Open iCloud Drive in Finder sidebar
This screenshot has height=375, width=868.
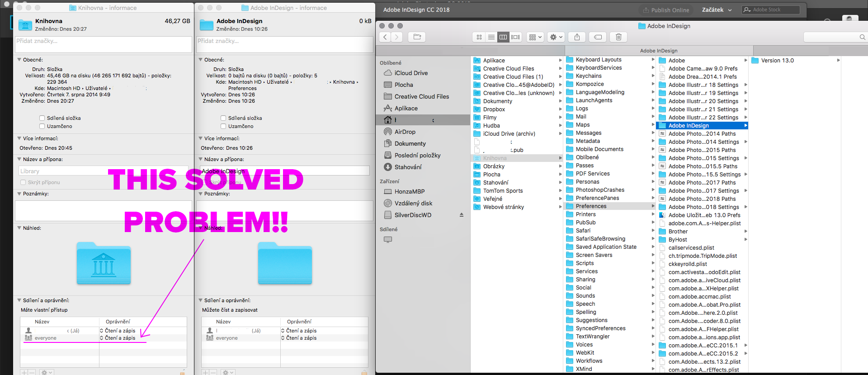coord(411,73)
